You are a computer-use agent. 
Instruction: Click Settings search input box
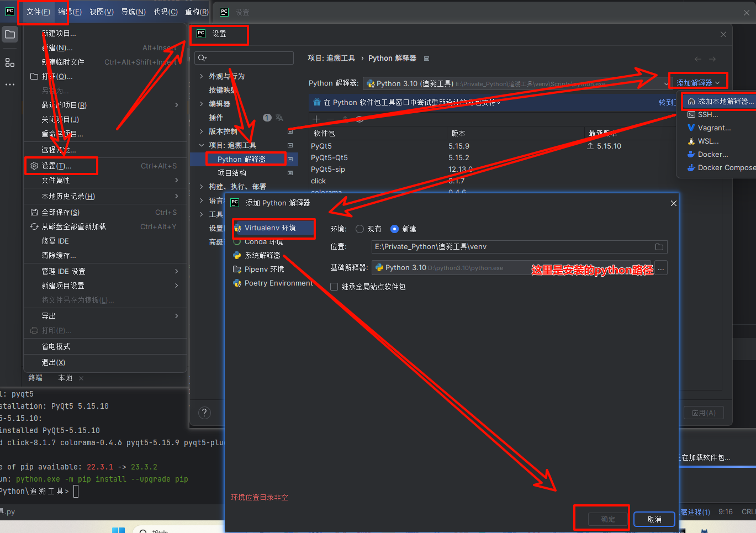244,58
